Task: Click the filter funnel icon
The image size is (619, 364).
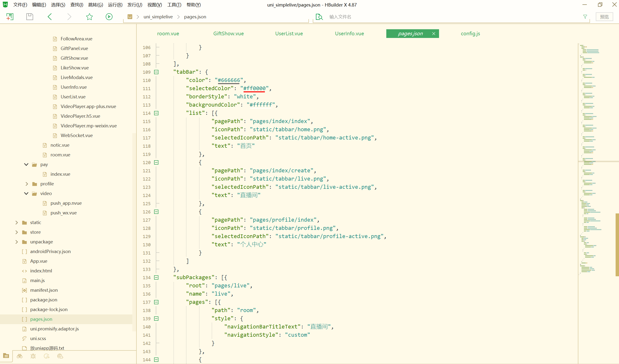Action: point(585,17)
